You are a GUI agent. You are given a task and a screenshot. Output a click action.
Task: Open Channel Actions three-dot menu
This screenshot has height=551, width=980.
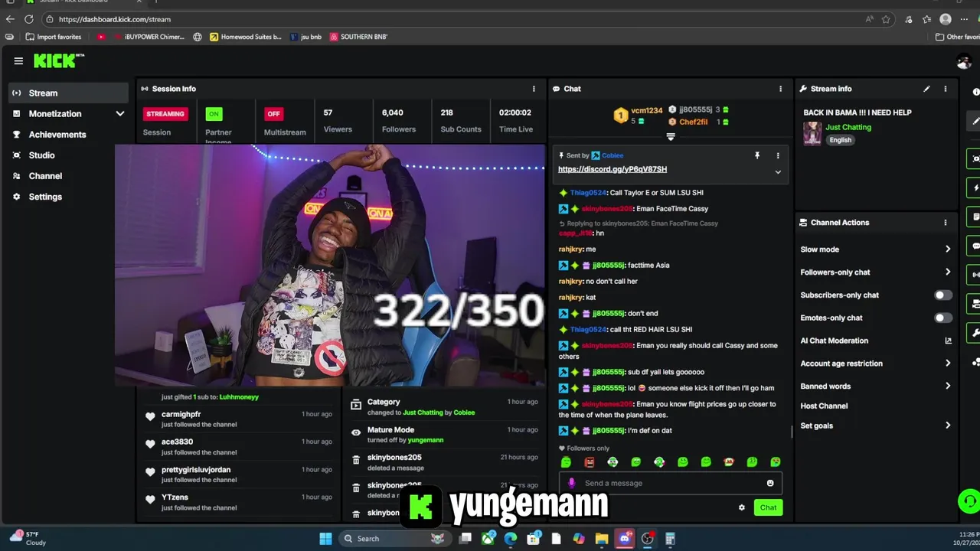coord(945,223)
